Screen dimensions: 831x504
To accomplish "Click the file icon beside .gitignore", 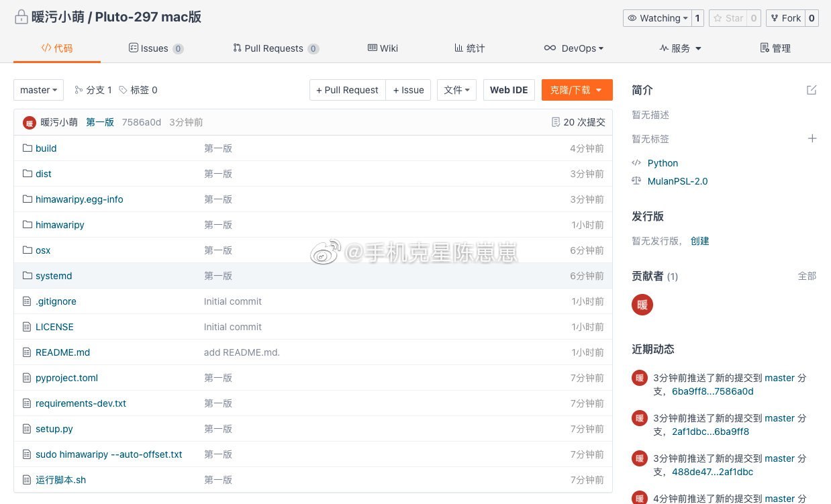I will point(28,301).
